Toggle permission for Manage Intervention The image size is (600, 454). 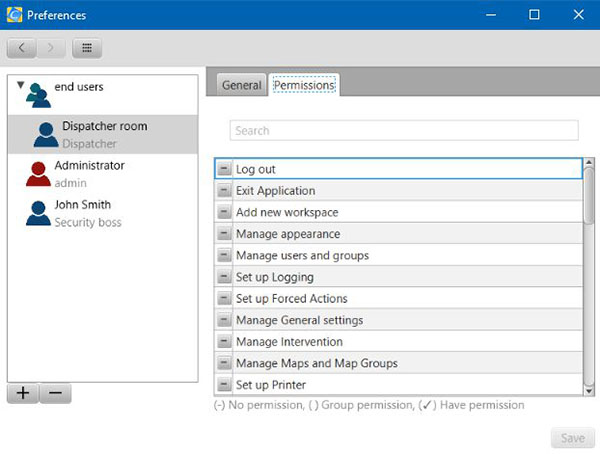[224, 341]
